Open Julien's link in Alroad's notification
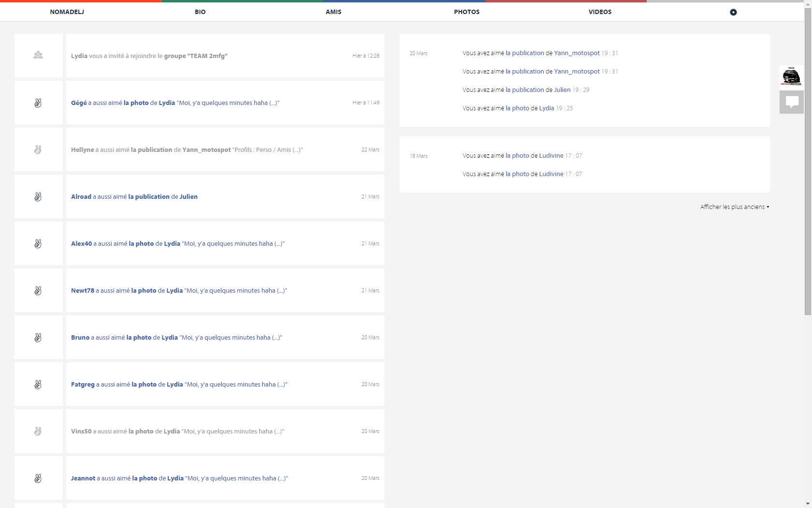 click(188, 196)
